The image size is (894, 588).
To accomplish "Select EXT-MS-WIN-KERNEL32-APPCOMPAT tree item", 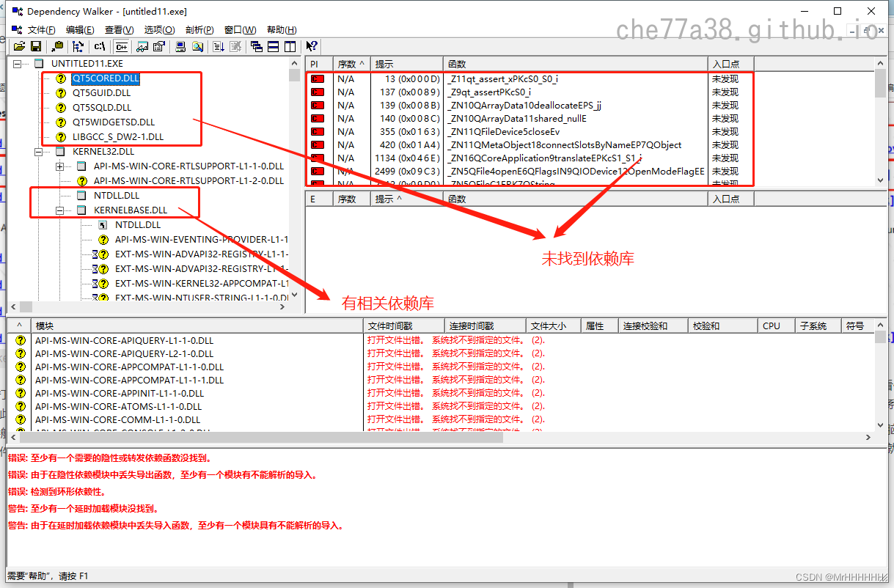I will coord(200,284).
